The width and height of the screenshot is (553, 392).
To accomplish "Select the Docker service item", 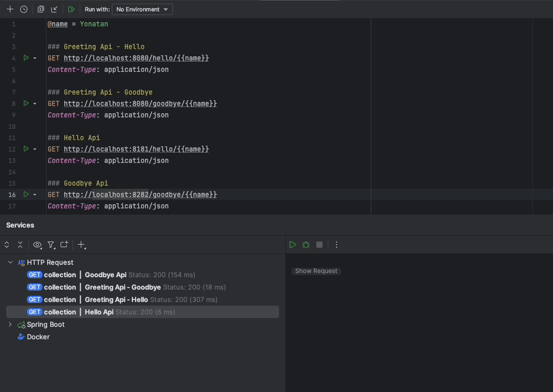I will point(38,337).
